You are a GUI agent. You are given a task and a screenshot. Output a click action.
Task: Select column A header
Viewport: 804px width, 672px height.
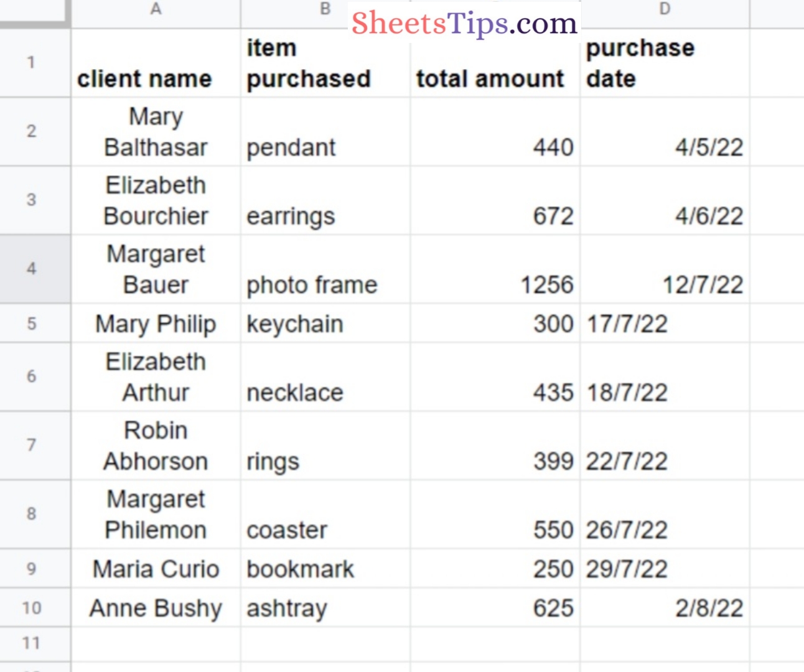155,9
